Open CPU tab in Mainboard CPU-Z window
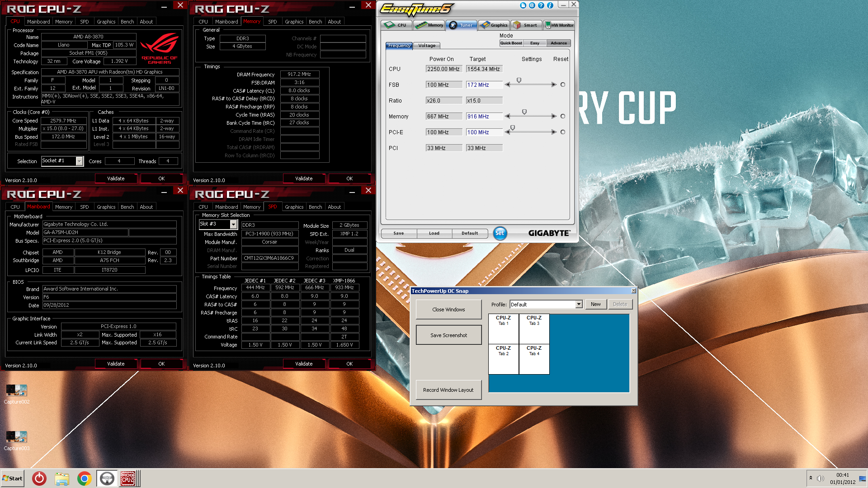 15,207
